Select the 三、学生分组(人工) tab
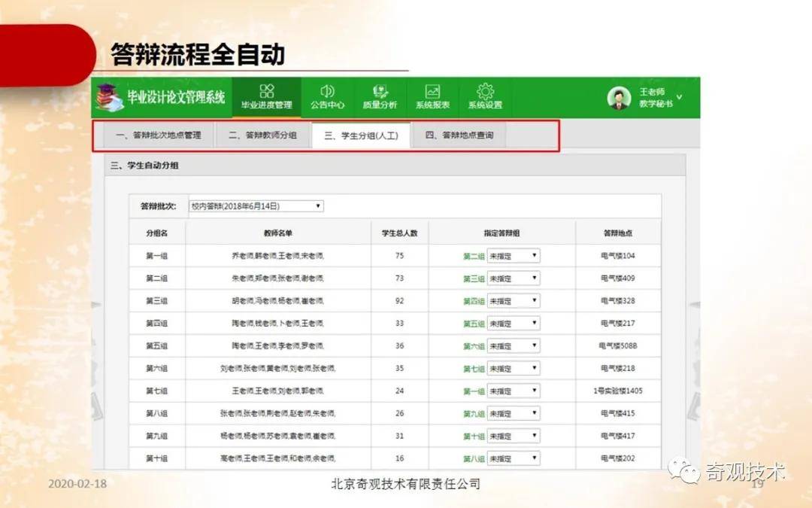This screenshot has width=812, height=508. (360, 136)
